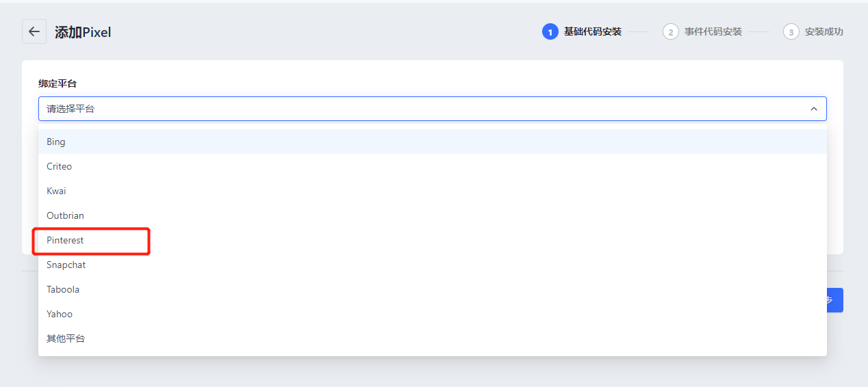Image resolution: width=868 pixels, height=387 pixels.
Task: Pick Yahoo as the platform
Action: pyautogui.click(x=60, y=314)
